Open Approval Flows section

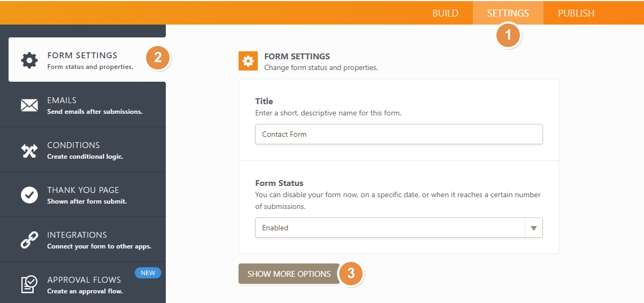point(84,284)
